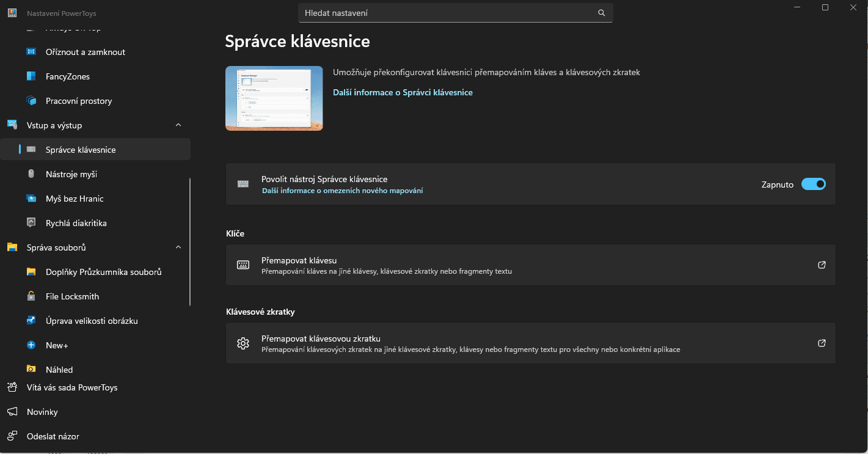Open Přemapovat klávesu external window
Image resolution: width=868 pixels, height=454 pixels.
click(822, 265)
